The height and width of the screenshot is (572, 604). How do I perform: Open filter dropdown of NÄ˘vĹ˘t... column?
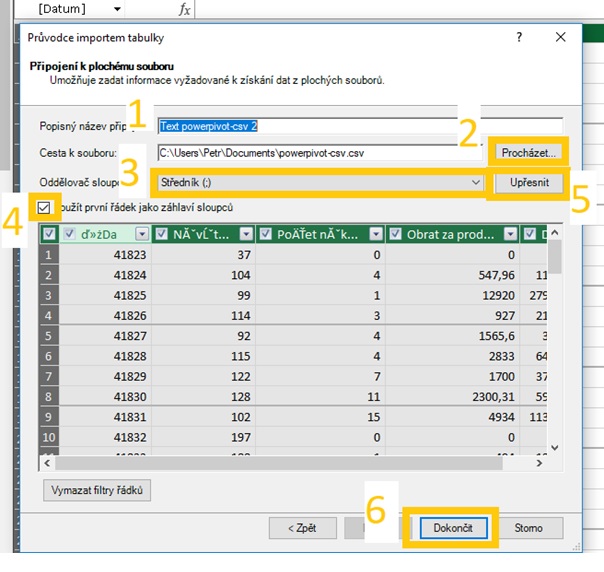[x=246, y=234]
